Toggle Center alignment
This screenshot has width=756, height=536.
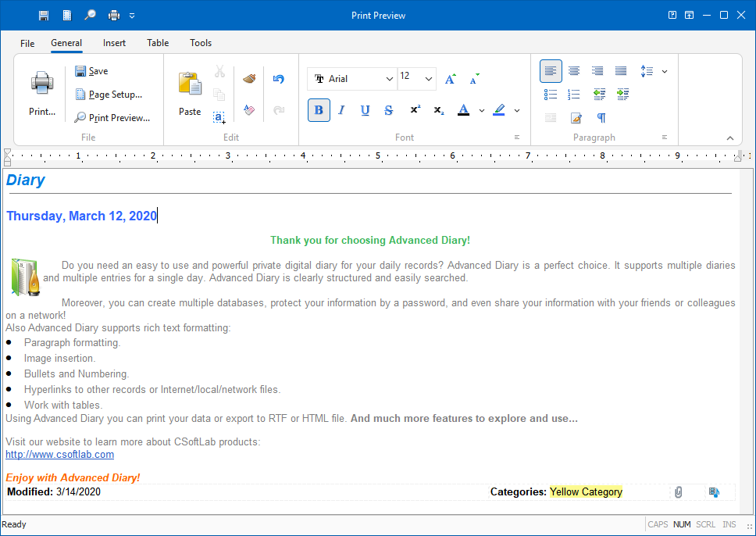pos(574,71)
